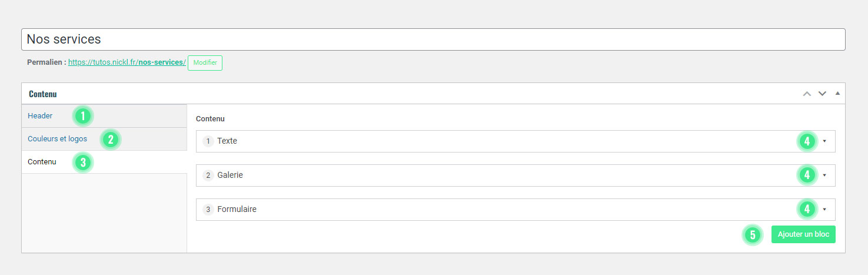Open the Header tab

(x=40, y=116)
